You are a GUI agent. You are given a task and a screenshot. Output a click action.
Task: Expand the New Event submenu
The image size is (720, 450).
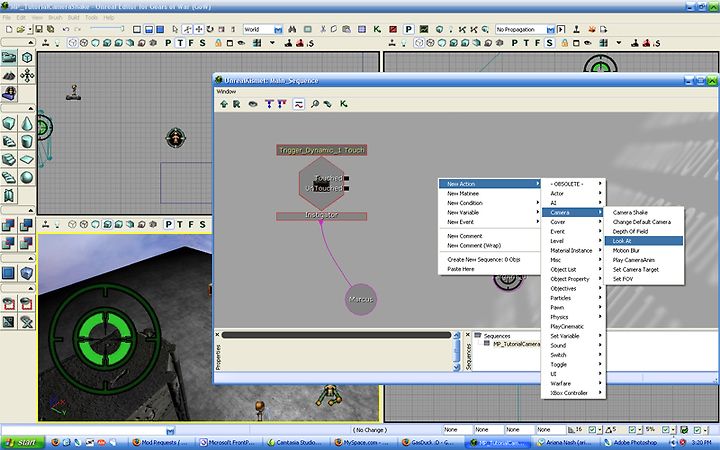pyautogui.click(x=489, y=222)
